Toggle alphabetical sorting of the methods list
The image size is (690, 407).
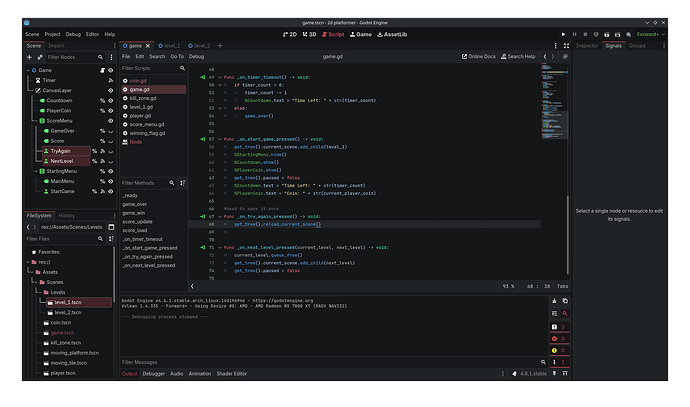pos(181,183)
